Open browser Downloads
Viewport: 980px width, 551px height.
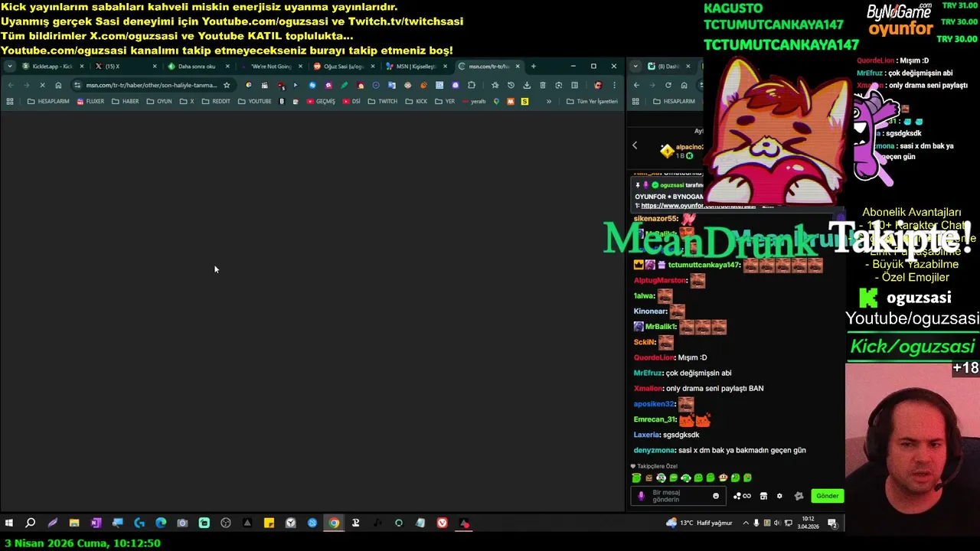pyautogui.click(x=527, y=85)
